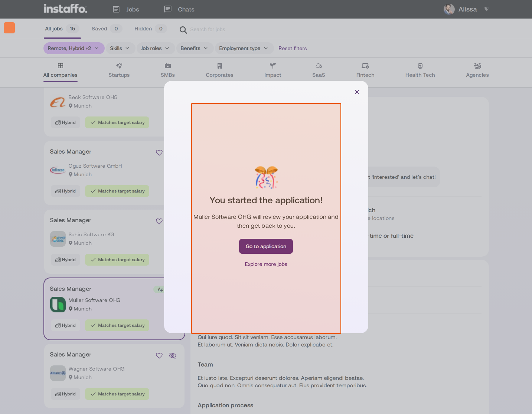This screenshot has height=414, width=532.
Task: Pick the Health Tech category icon
Action: click(x=420, y=66)
